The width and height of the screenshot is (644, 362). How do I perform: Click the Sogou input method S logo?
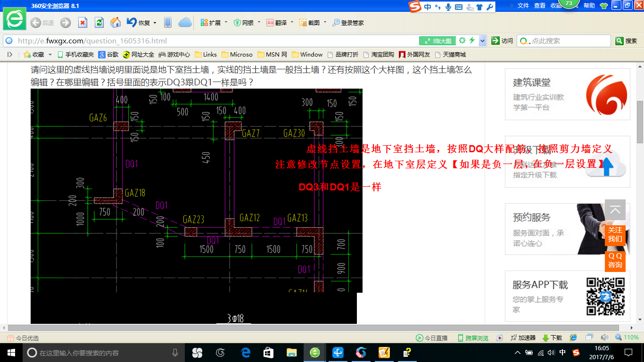tap(415, 7)
